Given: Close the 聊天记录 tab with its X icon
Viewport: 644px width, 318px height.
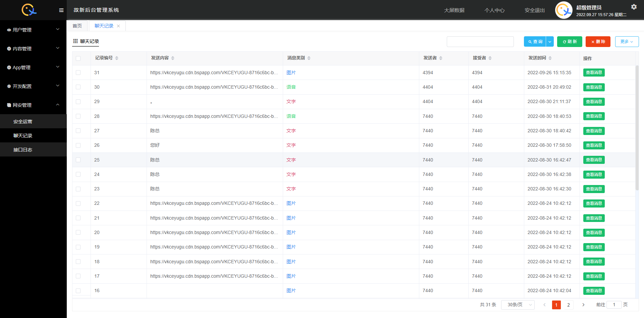Looking at the screenshot, I should [x=118, y=26].
